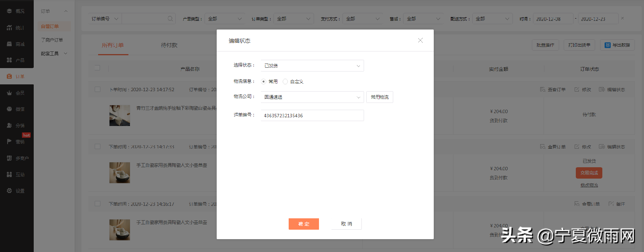Click the 批量操作 button
Image resolution: width=644 pixels, height=252 pixels.
point(545,45)
